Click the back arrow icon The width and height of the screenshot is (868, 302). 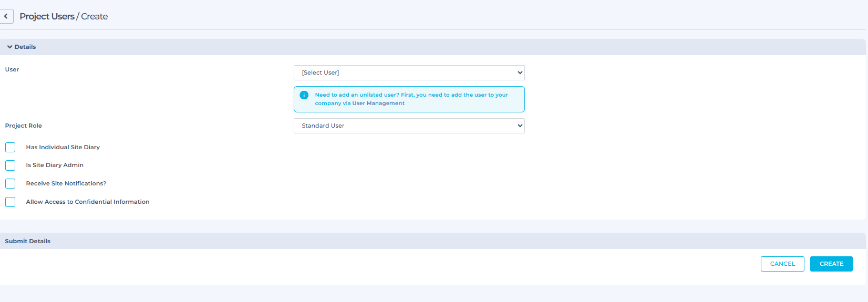pyautogui.click(x=6, y=16)
